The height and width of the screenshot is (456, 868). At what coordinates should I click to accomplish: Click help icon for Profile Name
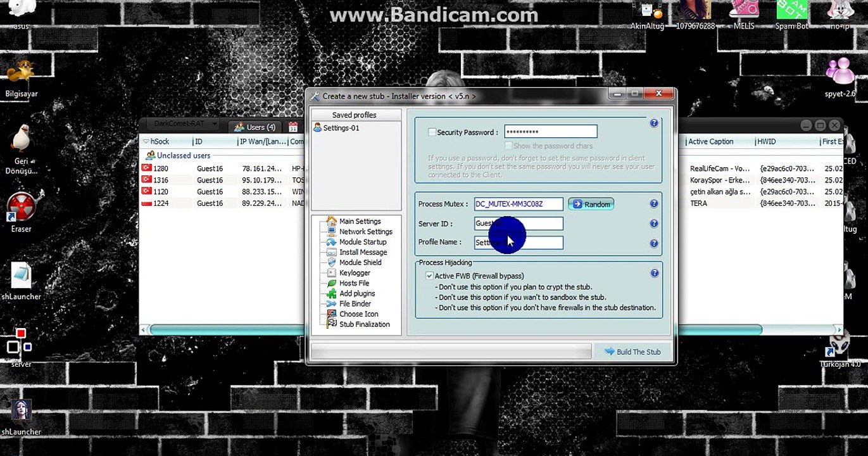click(654, 243)
